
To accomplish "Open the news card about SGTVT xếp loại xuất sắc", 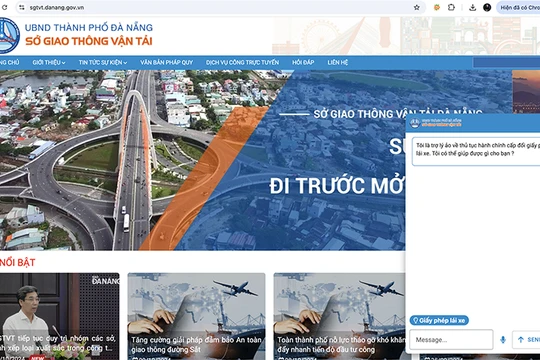I will click(60, 316).
